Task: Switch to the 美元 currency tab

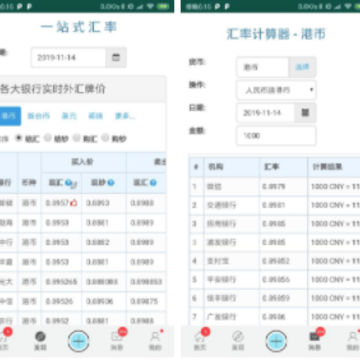Action: pyautogui.click(x=69, y=116)
